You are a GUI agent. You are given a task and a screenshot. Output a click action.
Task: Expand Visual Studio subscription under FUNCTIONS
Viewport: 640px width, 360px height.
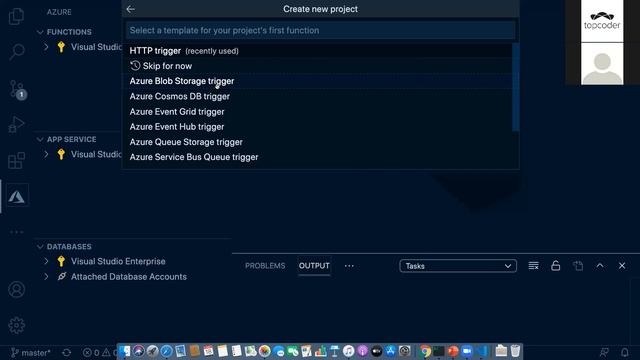(x=46, y=47)
